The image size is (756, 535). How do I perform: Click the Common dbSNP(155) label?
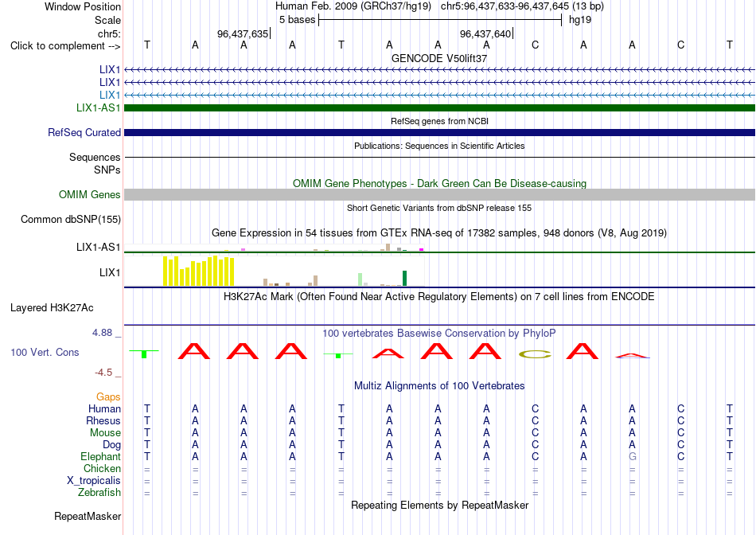71,220
